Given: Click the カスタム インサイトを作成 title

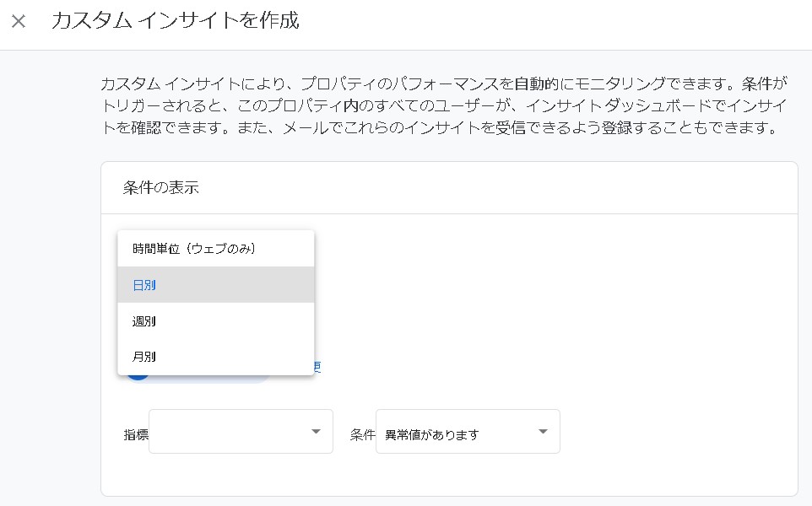Looking at the screenshot, I should (x=175, y=21).
